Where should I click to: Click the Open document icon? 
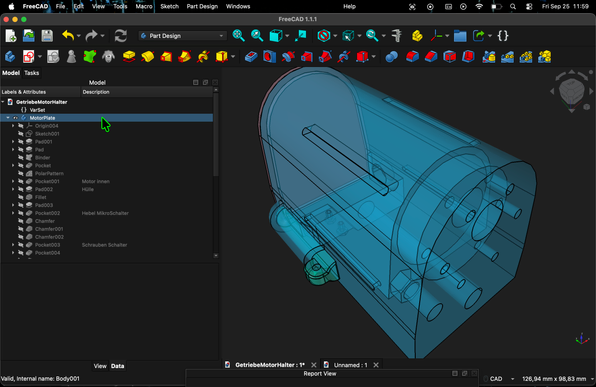click(29, 36)
